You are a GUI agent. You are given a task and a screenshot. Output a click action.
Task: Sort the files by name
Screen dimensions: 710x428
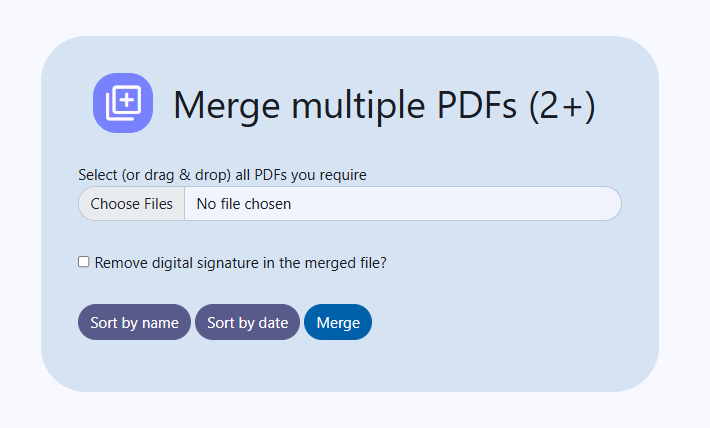tap(134, 322)
